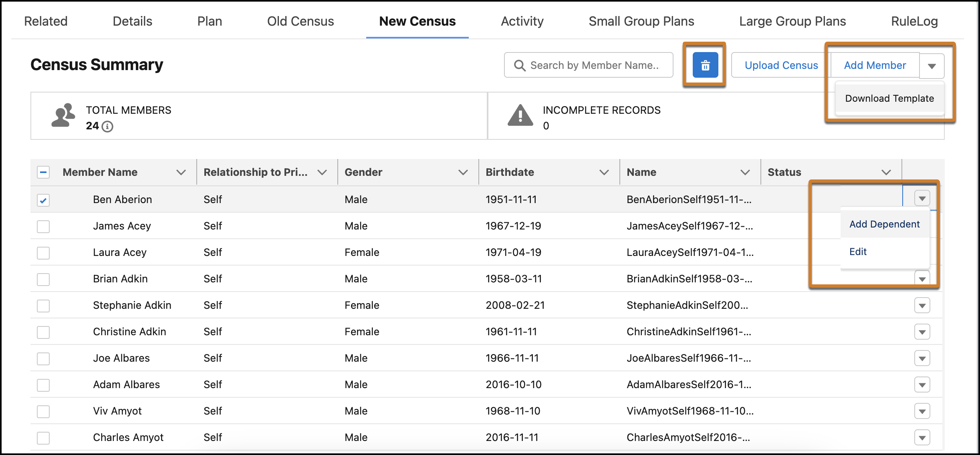Choose Add Dependent from row menu
This screenshot has height=455, width=980.
click(885, 224)
